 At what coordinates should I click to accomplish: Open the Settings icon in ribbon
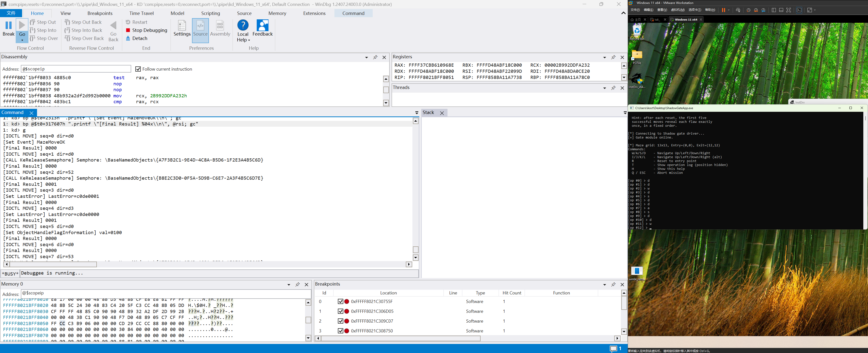(182, 26)
